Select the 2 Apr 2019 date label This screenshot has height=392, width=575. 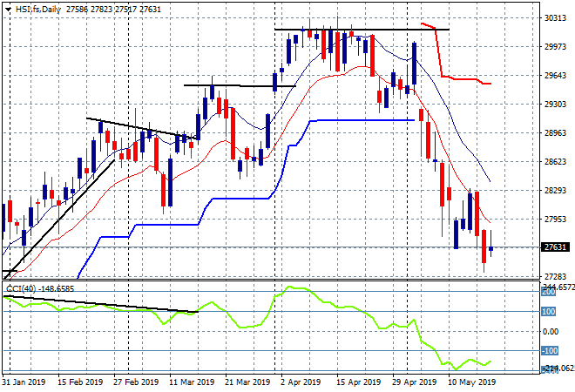[301, 382]
